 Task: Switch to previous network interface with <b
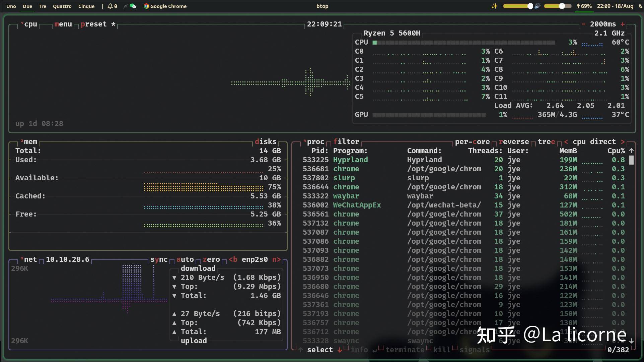click(x=233, y=259)
